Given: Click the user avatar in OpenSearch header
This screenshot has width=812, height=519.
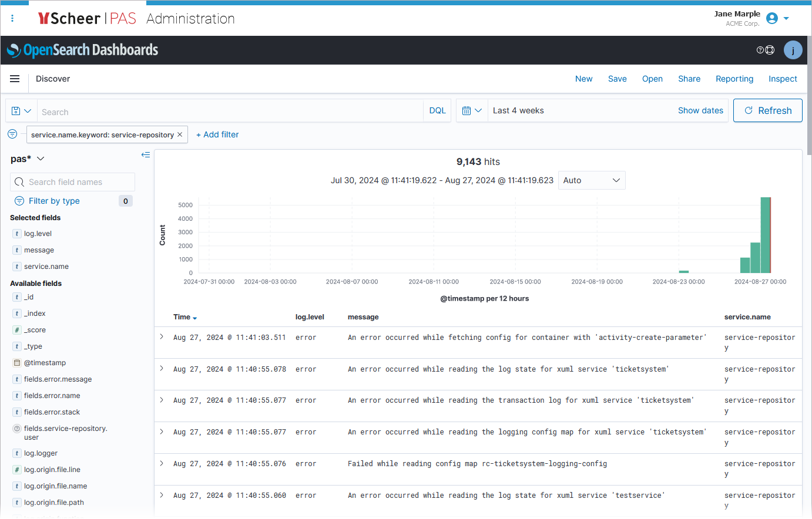Looking at the screenshot, I should pos(793,50).
